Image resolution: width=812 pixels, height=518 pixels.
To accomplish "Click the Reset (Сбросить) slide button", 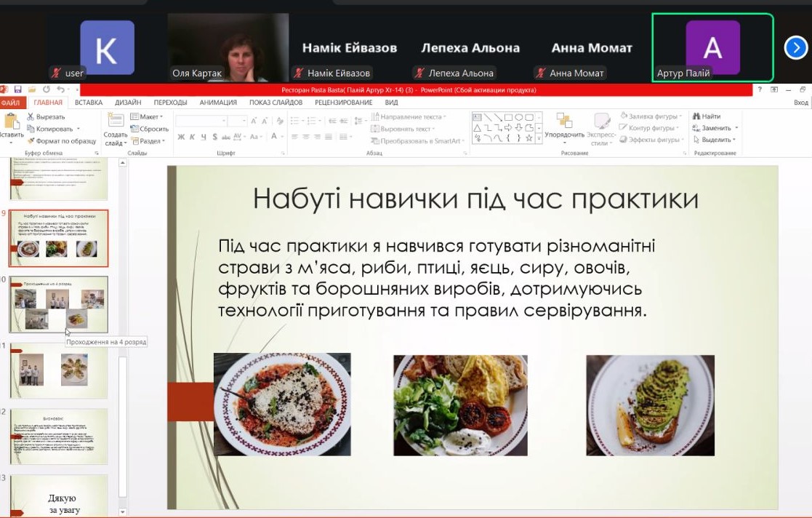I will (149, 129).
